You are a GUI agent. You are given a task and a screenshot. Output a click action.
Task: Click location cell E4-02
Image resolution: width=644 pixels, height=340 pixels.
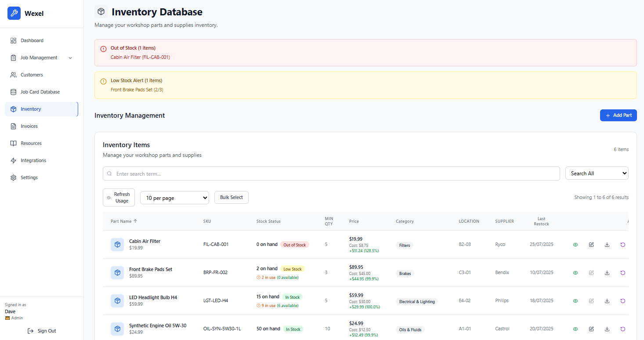point(465,300)
